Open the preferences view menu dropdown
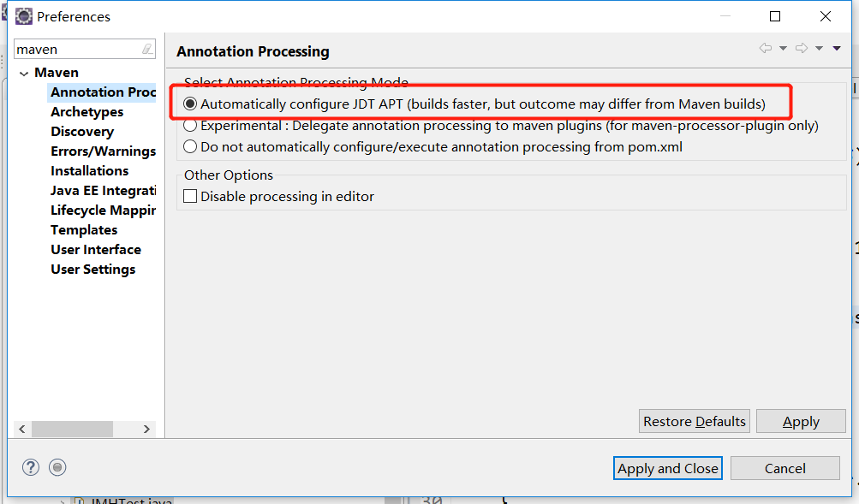The width and height of the screenshot is (859, 504). coord(837,48)
